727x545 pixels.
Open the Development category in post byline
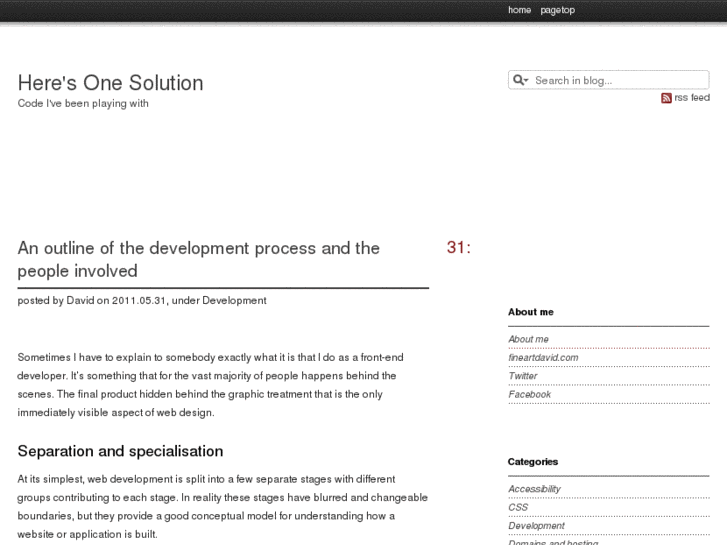point(234,301)
